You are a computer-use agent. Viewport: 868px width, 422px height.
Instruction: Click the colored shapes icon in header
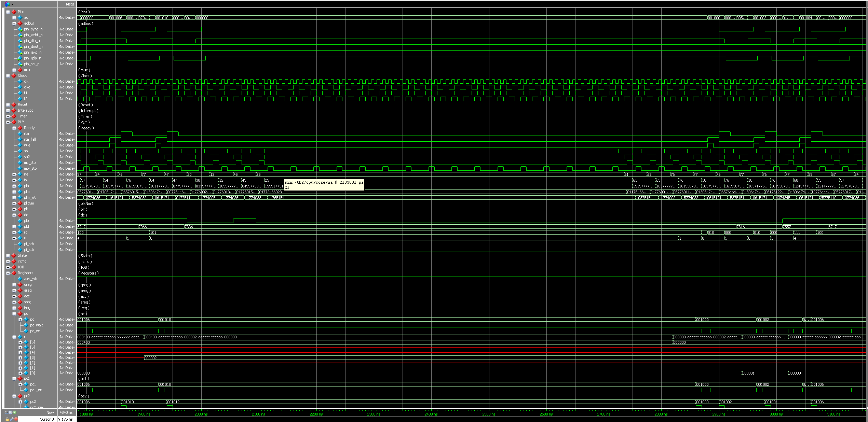(7, 4)
